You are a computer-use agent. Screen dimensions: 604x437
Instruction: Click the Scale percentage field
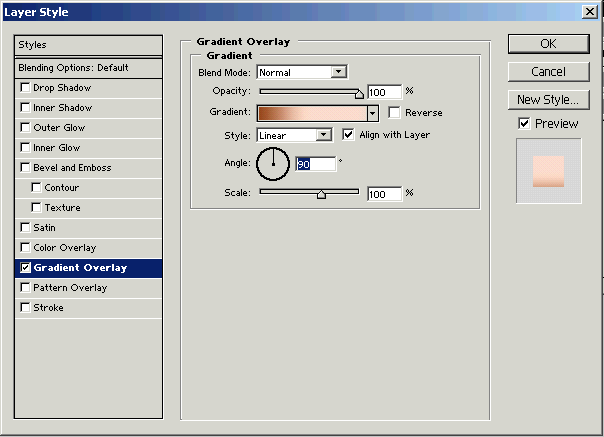[384, 194]
